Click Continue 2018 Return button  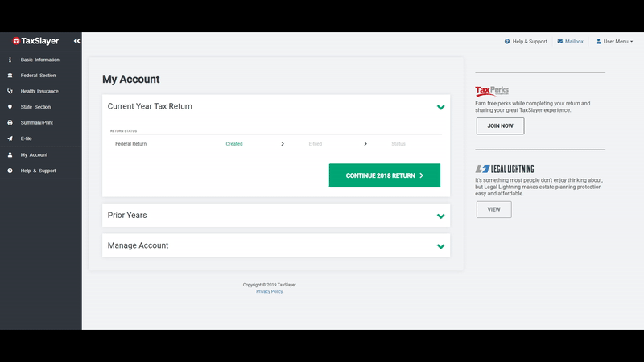pos(385,175)
